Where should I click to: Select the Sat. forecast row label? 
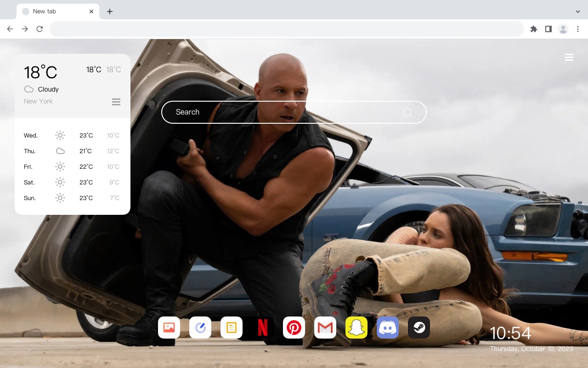(x=29, y=183)
